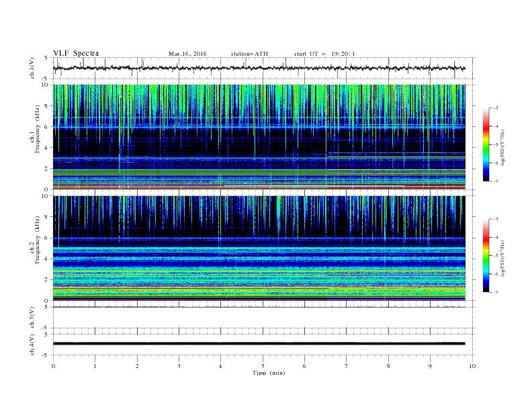Click time axis tick label '3'
The width and height of the screenshot is (532, 411).
pyautogui.click(x=179, y=366)
